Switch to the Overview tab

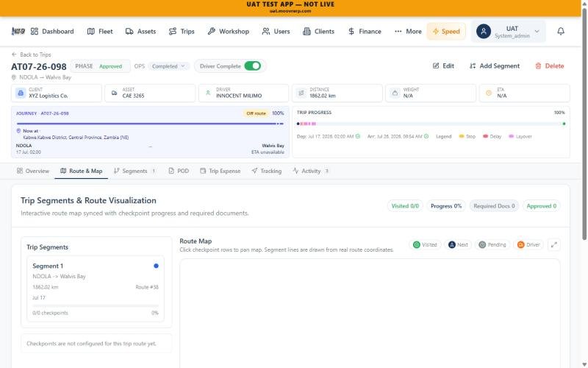click(33, 171)
